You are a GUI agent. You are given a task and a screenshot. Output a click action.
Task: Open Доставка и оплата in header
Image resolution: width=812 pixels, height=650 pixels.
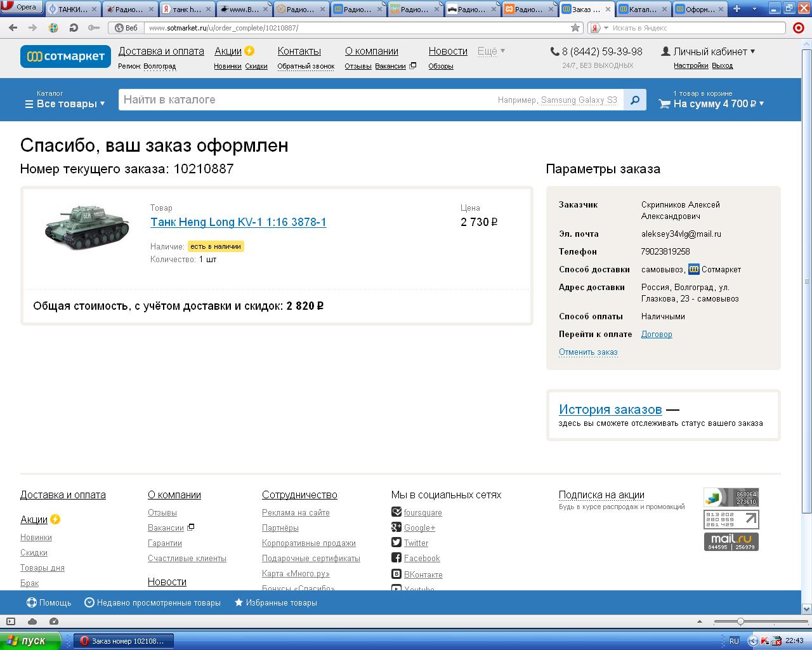(x=161, y=51)
